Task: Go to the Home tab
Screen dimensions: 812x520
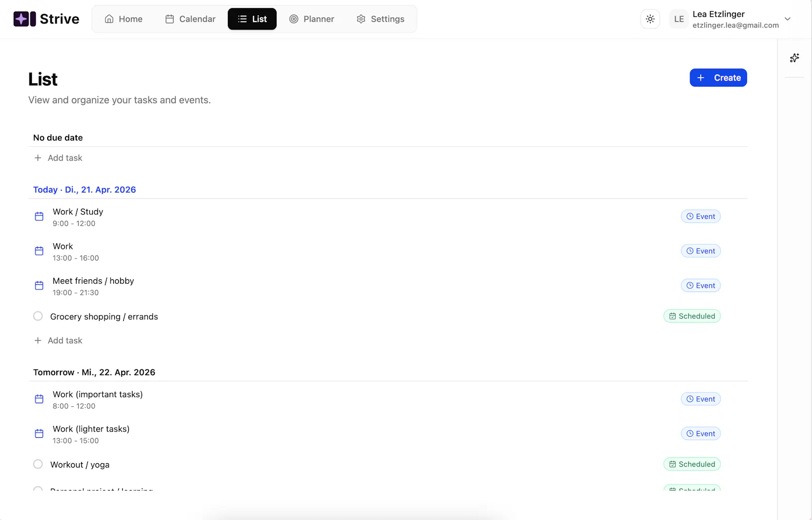Action: point(123,19)
